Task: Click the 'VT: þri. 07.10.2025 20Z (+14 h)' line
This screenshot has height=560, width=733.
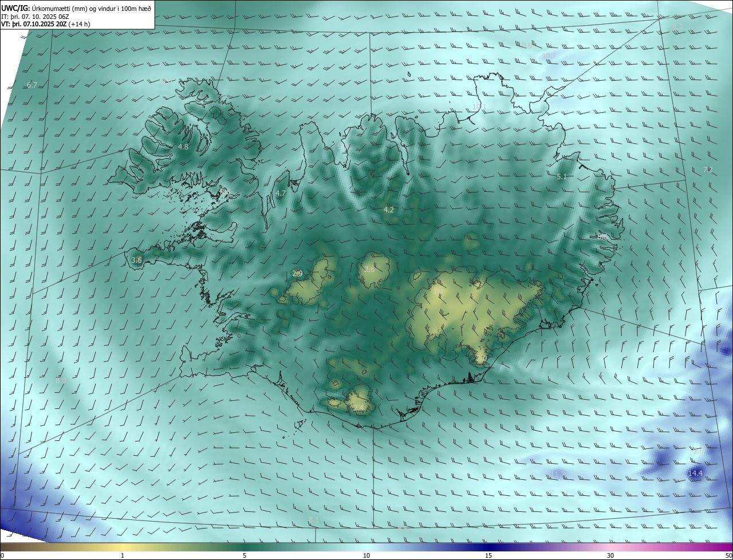Action: [46, 24]
